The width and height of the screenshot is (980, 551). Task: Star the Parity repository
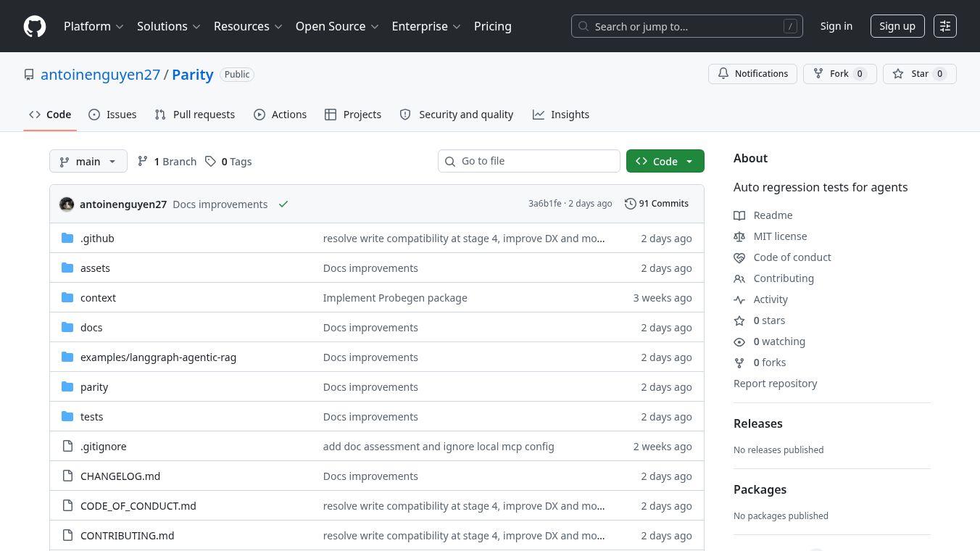pos(912,73)
